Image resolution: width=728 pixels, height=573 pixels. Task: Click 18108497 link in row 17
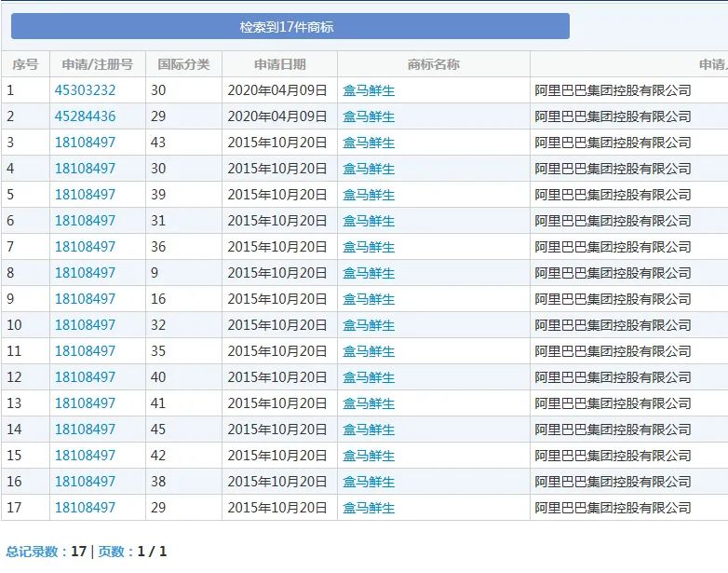click(x=85, y=508)
